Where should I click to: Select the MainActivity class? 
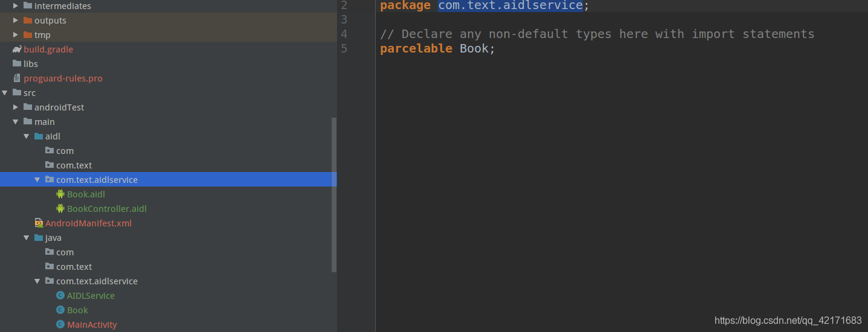coord(92,325)
